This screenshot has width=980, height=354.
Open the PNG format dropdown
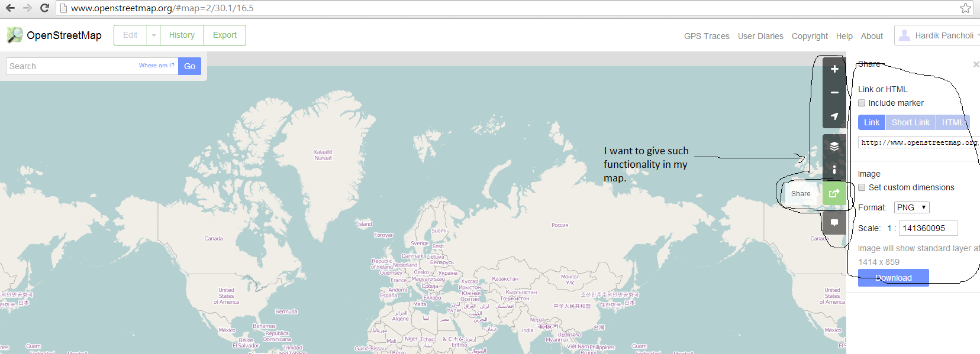[x=911, y=207]
